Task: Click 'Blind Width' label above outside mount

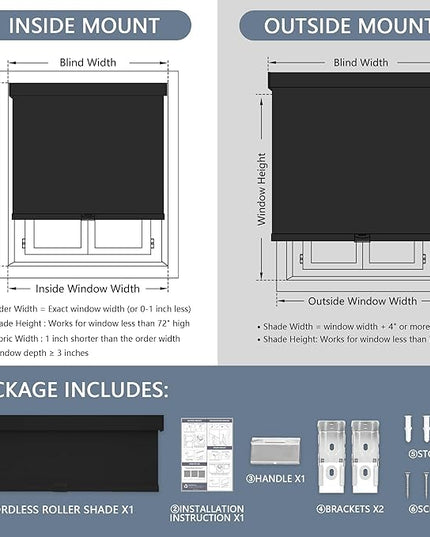Action: pyautogui.click(x=361, y=62)
